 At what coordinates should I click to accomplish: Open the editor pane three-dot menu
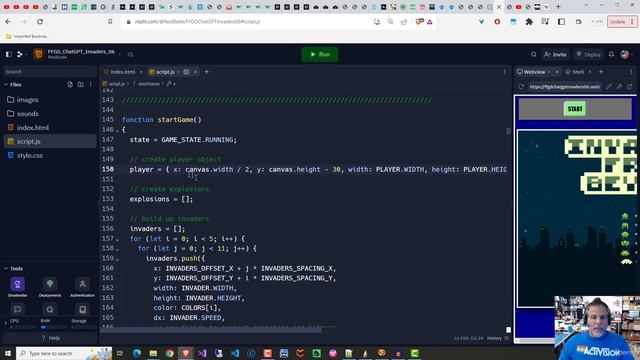pos(505,72)
